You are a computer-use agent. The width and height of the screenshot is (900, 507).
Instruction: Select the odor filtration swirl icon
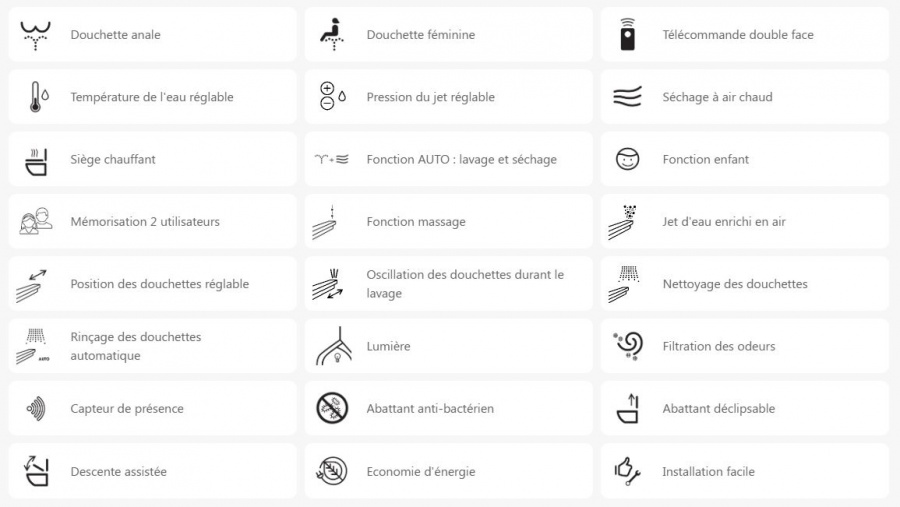(628, 346)
